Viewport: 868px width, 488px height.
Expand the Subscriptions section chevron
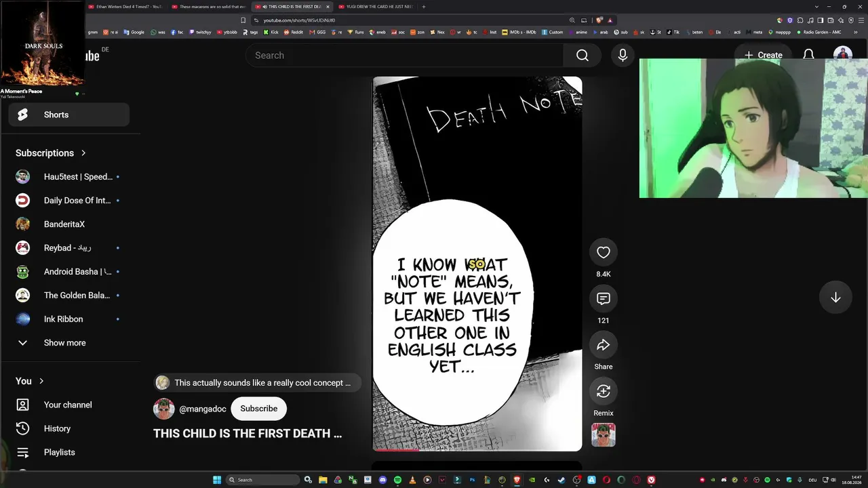83,153
